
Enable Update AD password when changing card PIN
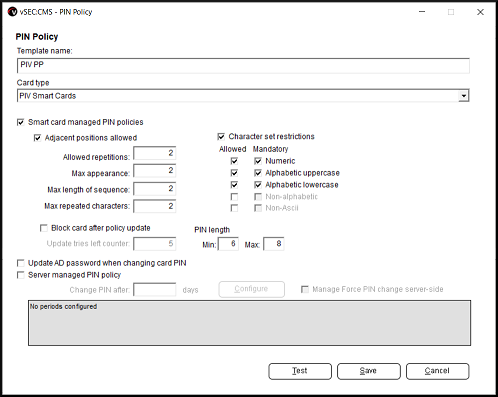coord(21,263)
